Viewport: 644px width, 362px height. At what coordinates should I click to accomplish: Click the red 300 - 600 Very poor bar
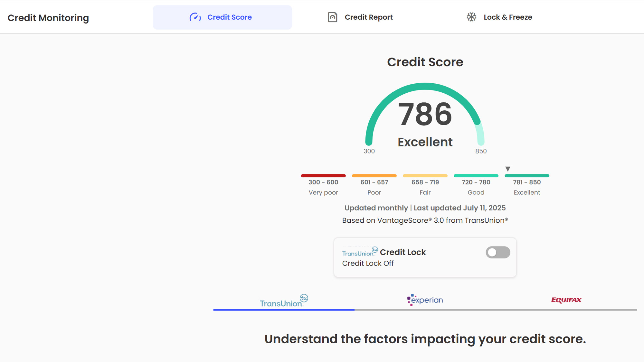323,176
